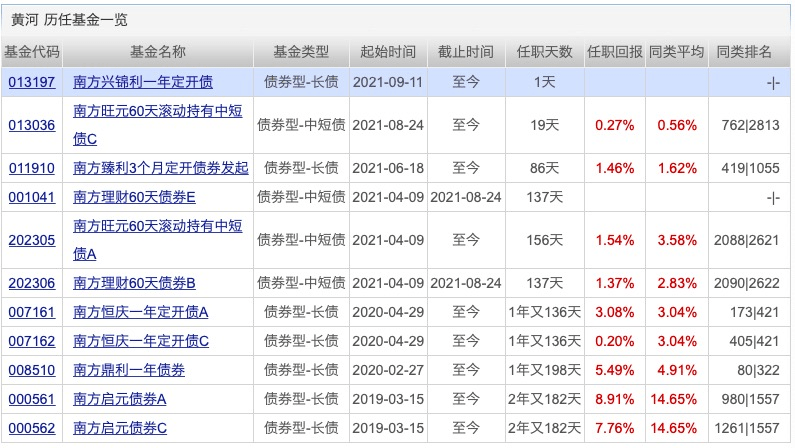Open fund code link 007162

tap(31, 341)
